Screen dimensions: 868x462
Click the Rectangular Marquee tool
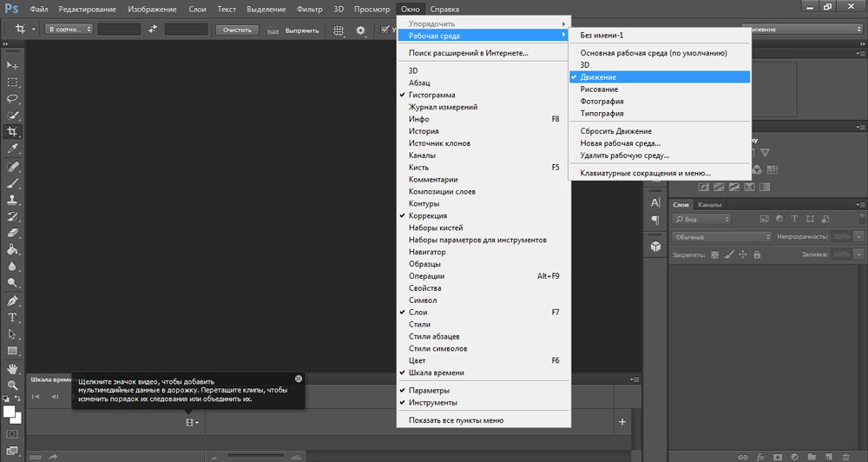[x=13, y=82]
